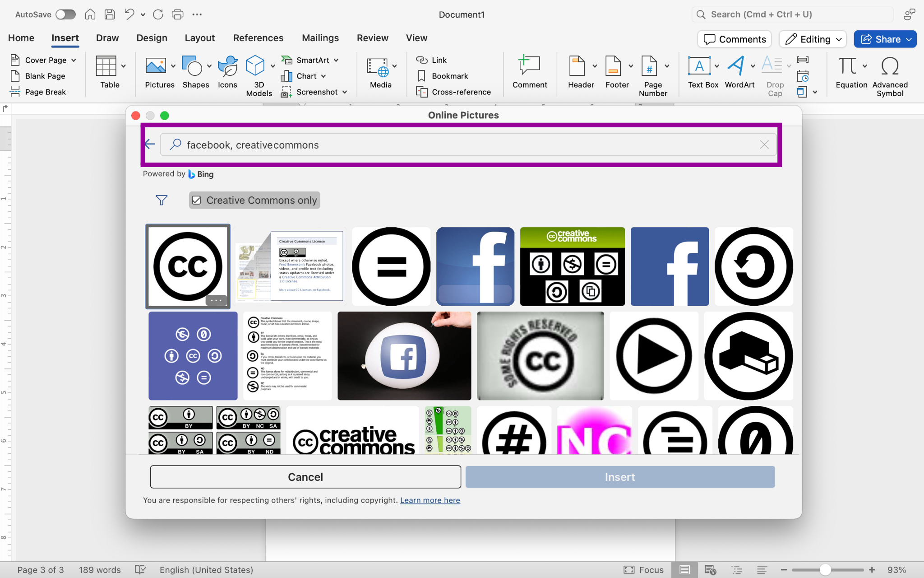Switch to the Draw tab
The width and height of the screenshot is (924, 578).
coord(107,38)
